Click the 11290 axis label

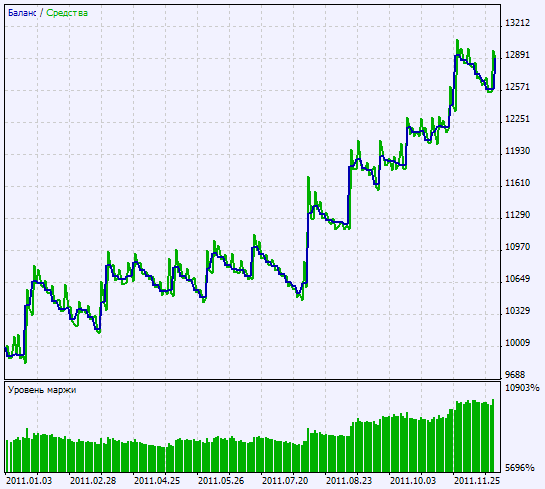(517, 215)
